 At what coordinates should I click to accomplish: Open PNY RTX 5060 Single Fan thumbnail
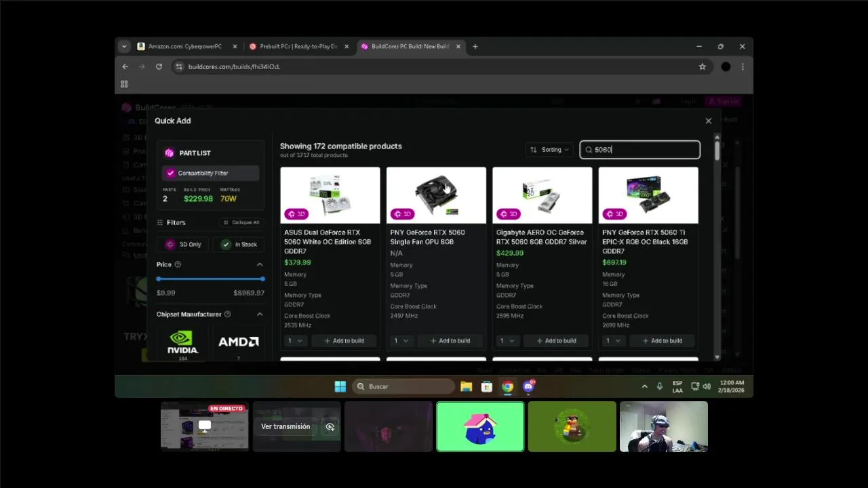436,195
